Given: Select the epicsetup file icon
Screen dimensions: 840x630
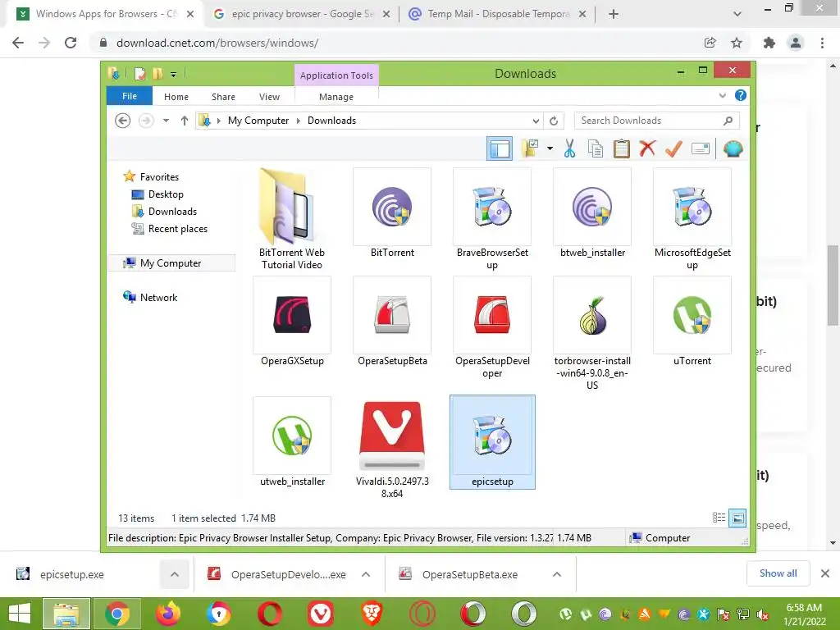Looking at the screenshot, I should (x=492, y=436).
